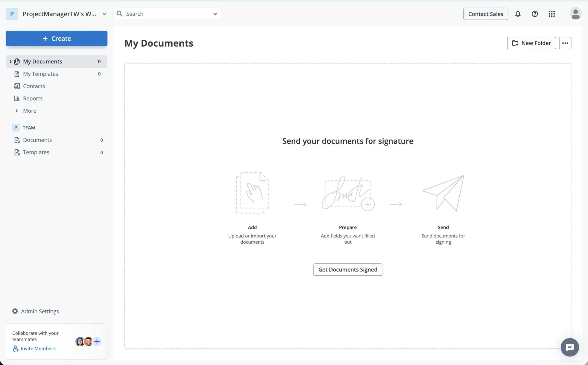
Task: Click the Admin Settings gear icon
Action: point(15,311)
